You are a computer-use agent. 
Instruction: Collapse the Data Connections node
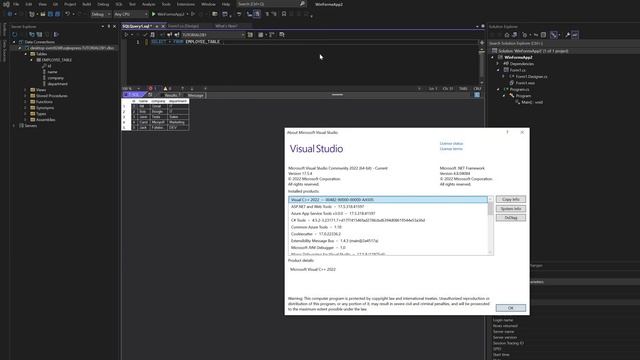click(14, 42)
